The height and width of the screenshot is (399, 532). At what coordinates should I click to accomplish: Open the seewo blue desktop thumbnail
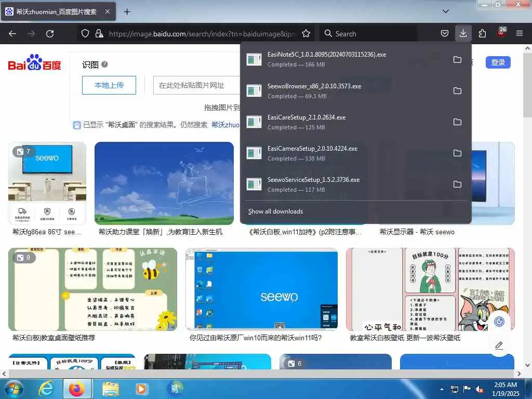[262, 289]
